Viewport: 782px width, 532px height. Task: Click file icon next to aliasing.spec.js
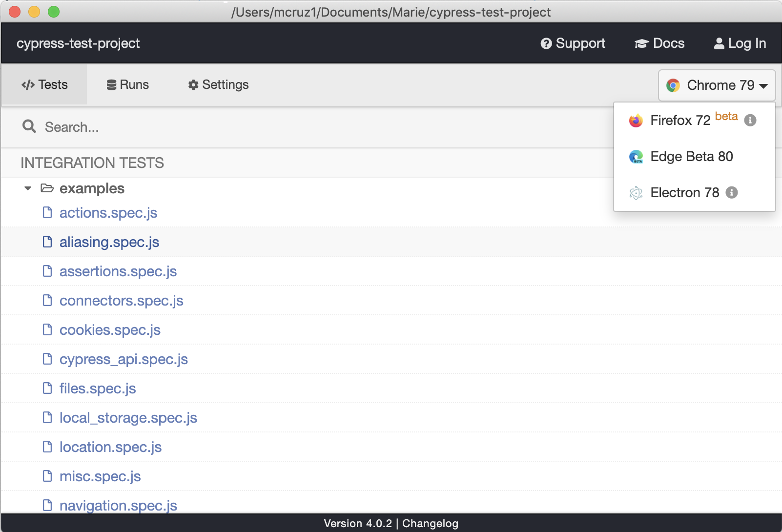[47, 242]
